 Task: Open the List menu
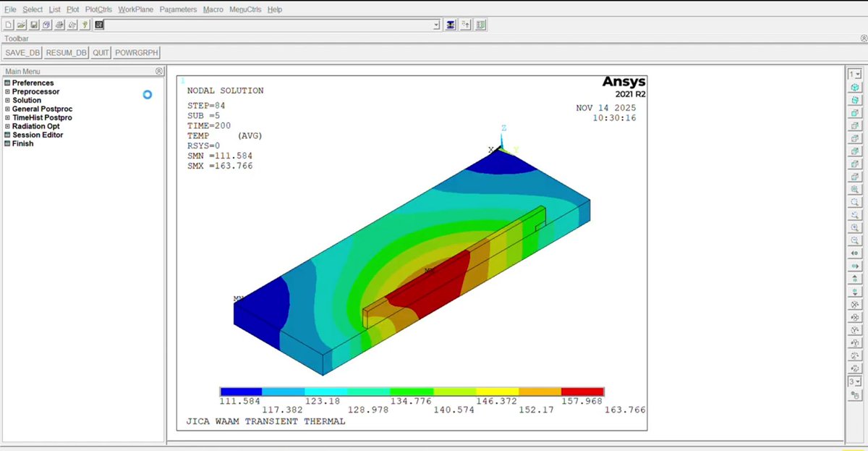click(x=55, y=9)
